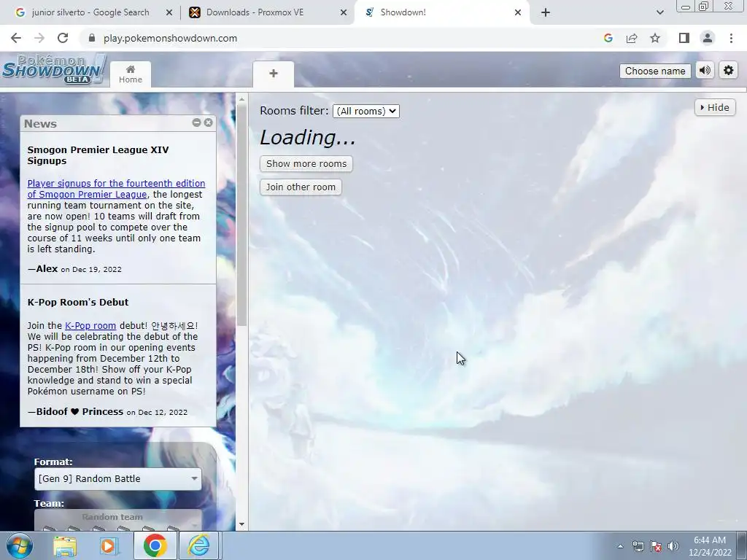Click left panel scrollbar up arrow
The height and width of the screenshot is (560, 747).
coord(241,99)
